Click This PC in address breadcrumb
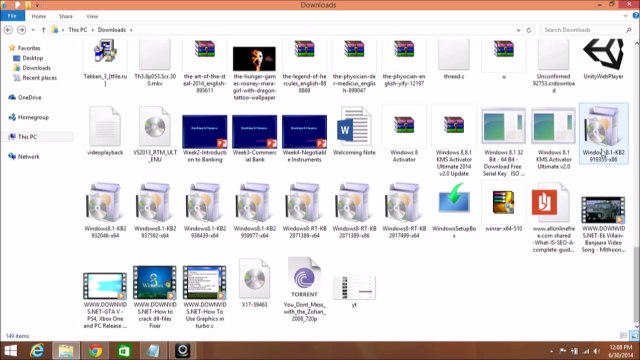Viewport: 640px width, 360px height. [x=78, y=30]
